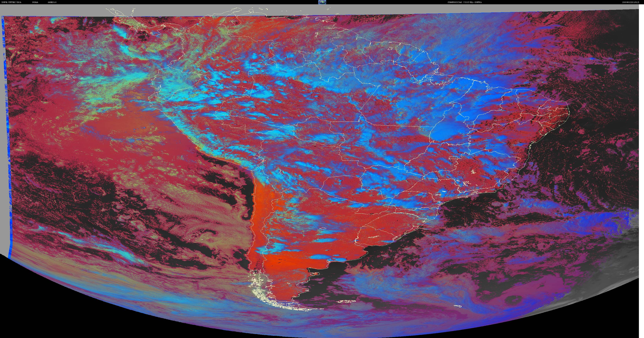Click the NOAA header label
The height and width of the screenshot is (338, 644).
pos(35,2)
